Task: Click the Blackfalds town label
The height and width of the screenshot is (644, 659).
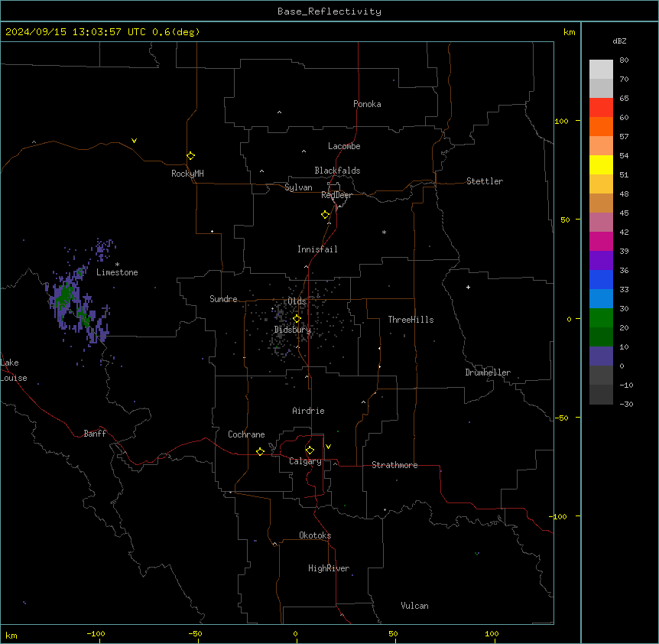Action: [x=337, y=171]
